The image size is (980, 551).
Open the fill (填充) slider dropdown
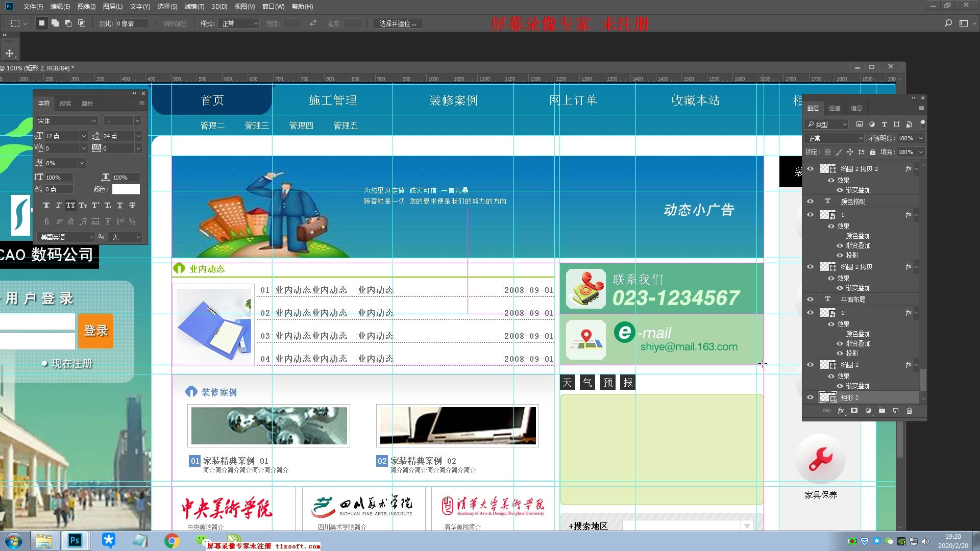tap(921, 152)
